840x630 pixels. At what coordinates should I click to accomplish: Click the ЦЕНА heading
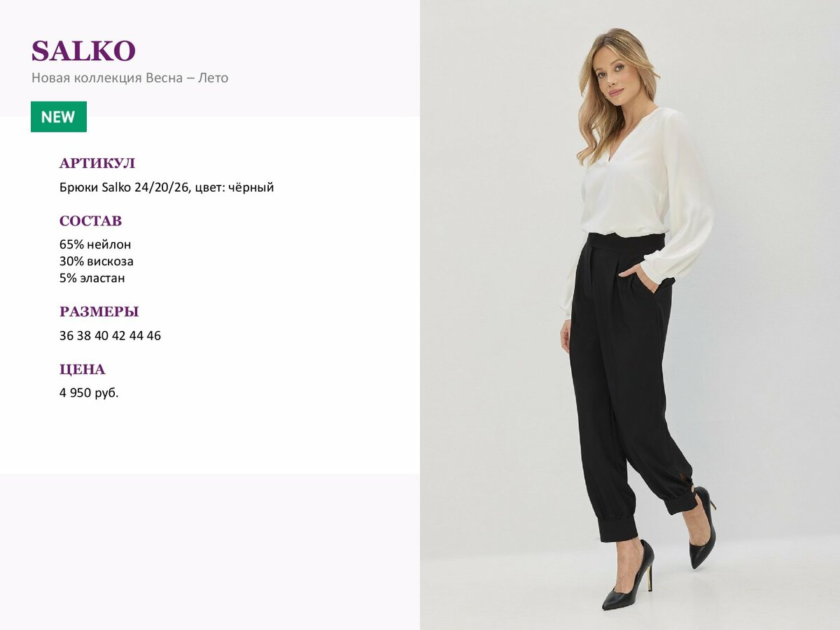point(82,370)
